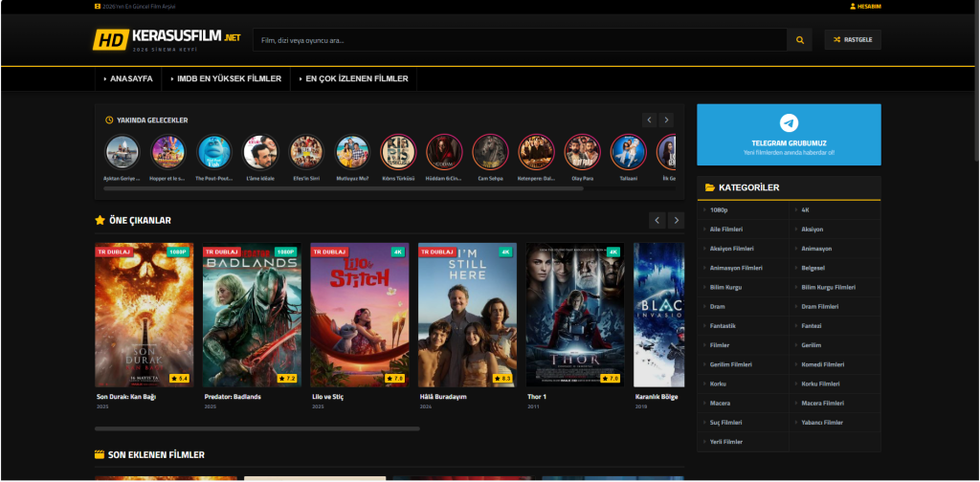This screenshot has height=482, width=980.
Task: Open the Fantezi category
Action: (812, 326)
